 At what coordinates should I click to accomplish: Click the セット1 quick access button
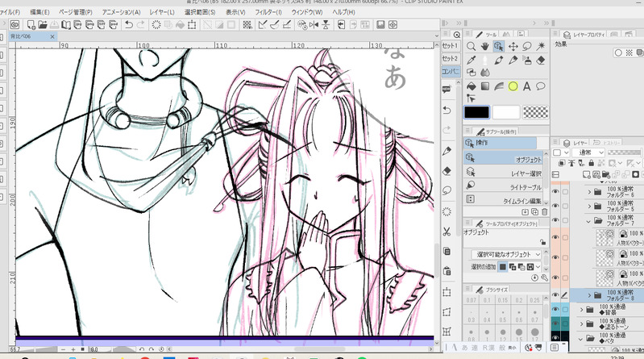point(450,46)
